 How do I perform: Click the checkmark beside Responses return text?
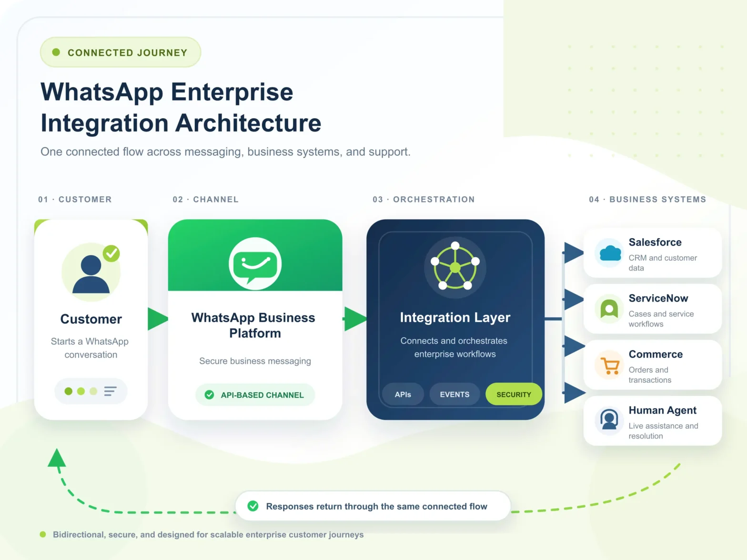(x=253, y=506)
